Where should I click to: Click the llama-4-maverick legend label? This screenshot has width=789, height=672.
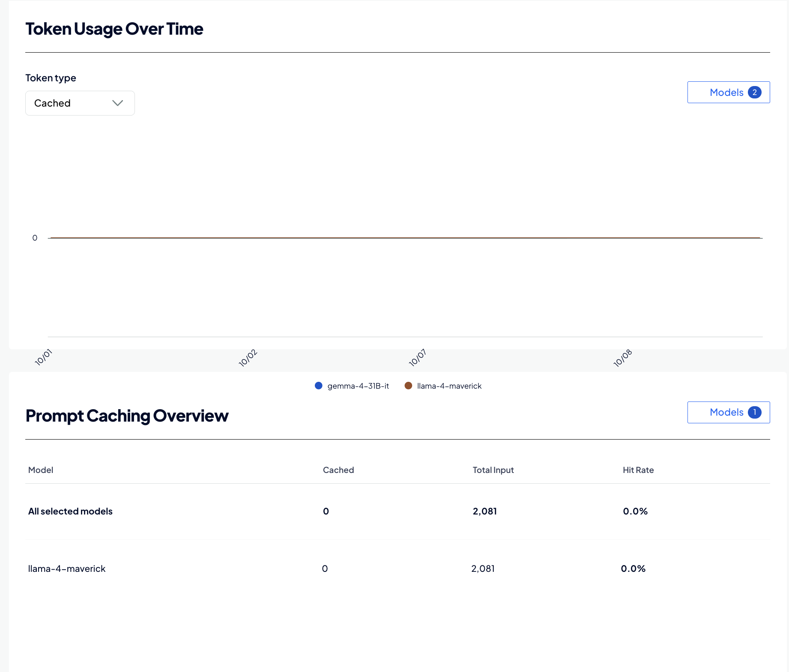[449, 386]
